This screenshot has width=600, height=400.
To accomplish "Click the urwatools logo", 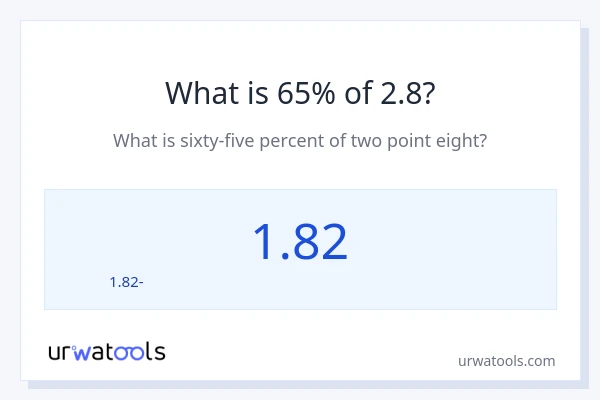I will coord(107,351).
